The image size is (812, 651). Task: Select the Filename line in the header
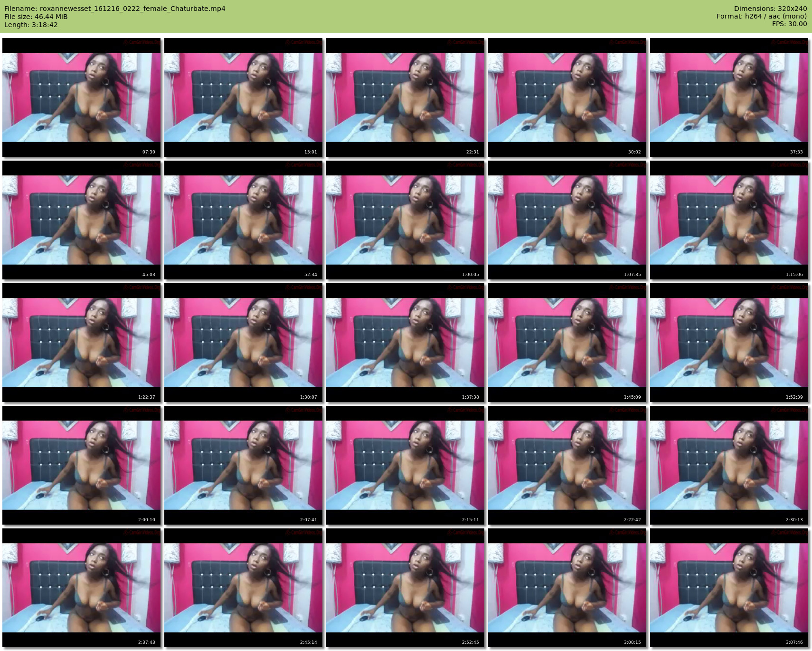click(115, 9)
